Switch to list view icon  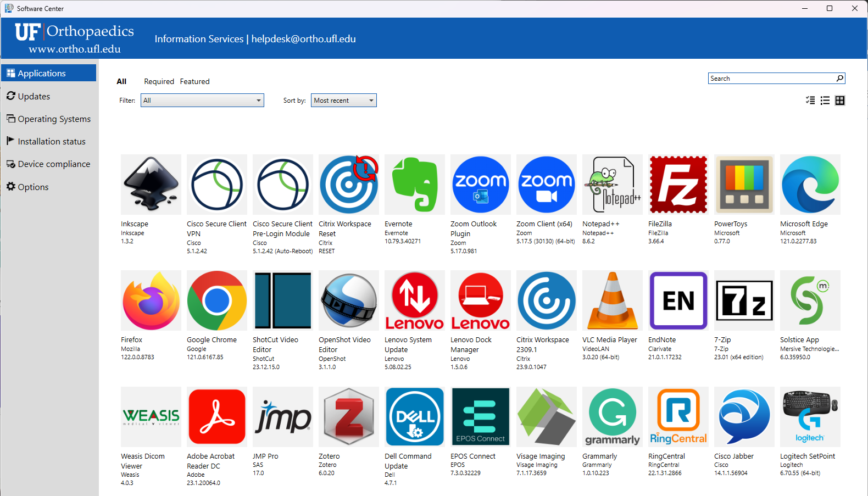[825, 101]
